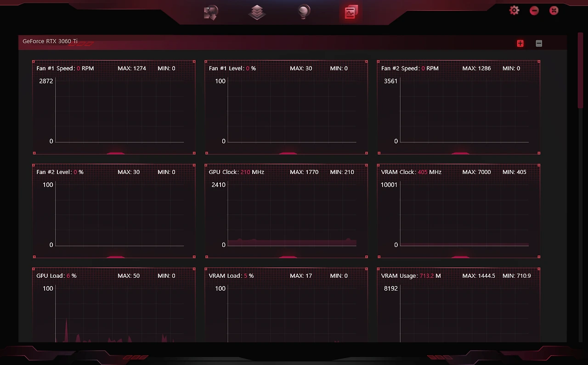The width and height of the screenshot is (588, 365).
Task: Click the 8192 axis maximum label
Action: (391, 289)
